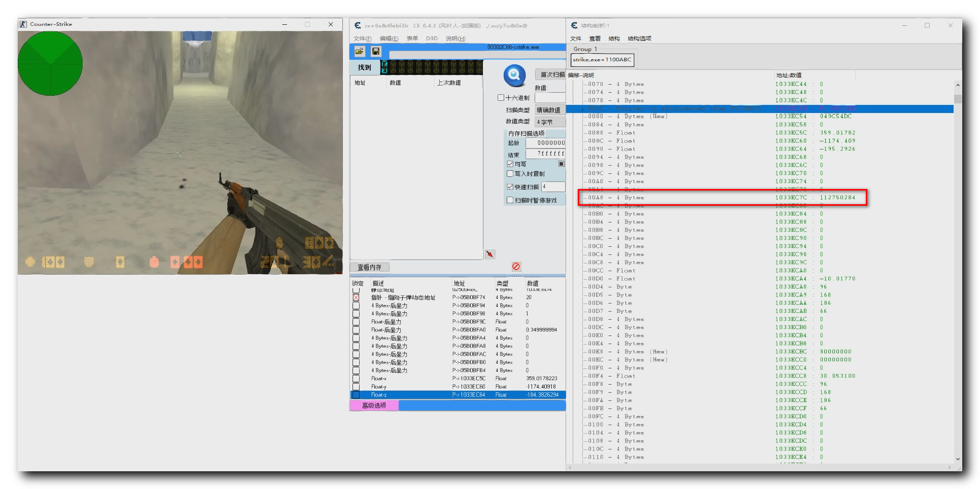
Task: Select the 指针-指向子弹动态地址 row
Action: point(458,297)
